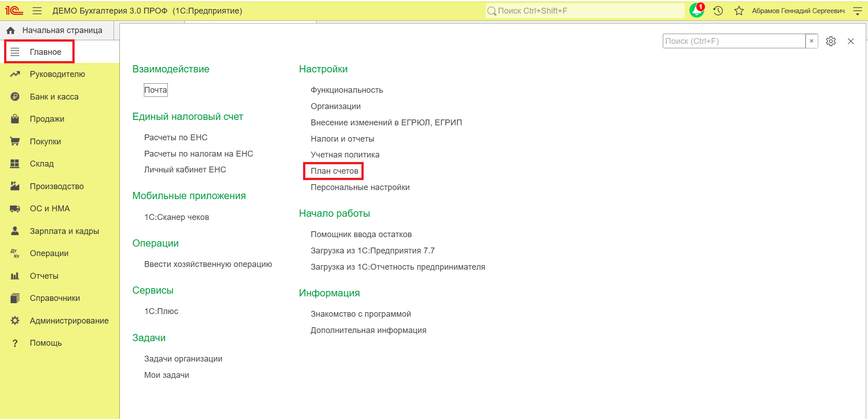Open the Почта link
This screenshot has height=419, width=868.
click(156, 90)
